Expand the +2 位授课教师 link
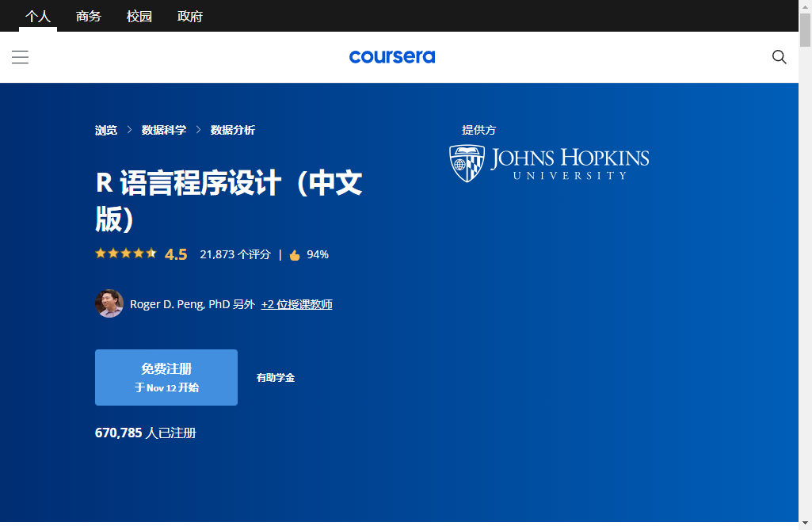Screen dimensions: 812x530 pyautogui.click(x=296, y=304)
